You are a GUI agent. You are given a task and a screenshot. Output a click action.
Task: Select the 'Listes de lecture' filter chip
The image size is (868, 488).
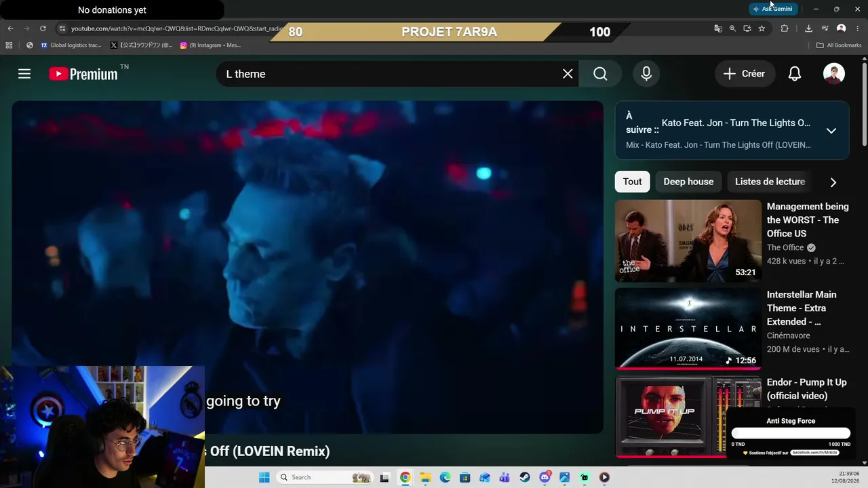770,182
